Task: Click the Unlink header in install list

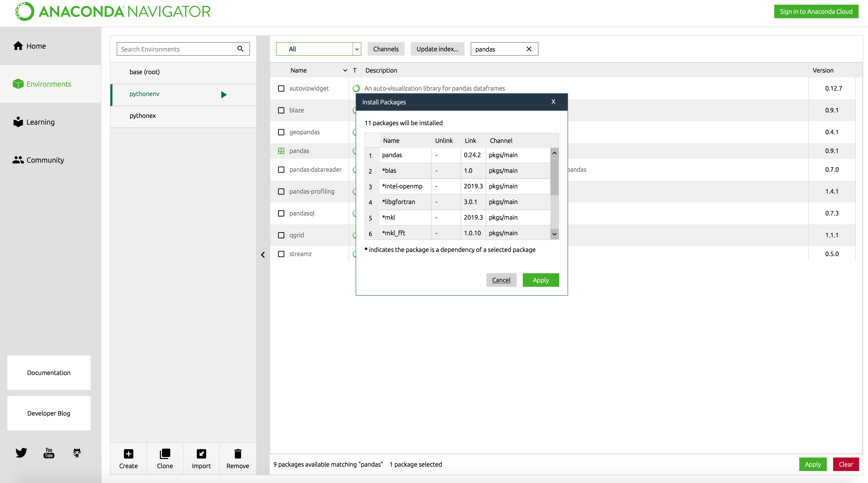Action: point(444,141)
